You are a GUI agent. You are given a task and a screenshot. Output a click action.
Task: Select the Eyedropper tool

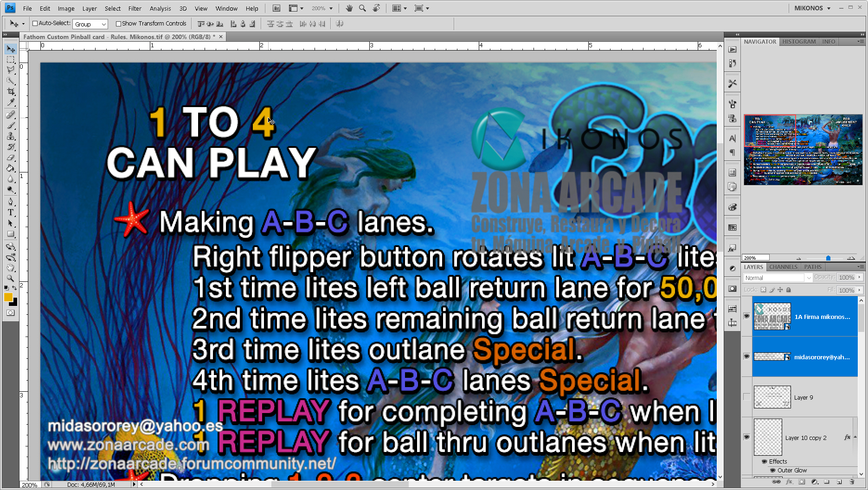11,103
